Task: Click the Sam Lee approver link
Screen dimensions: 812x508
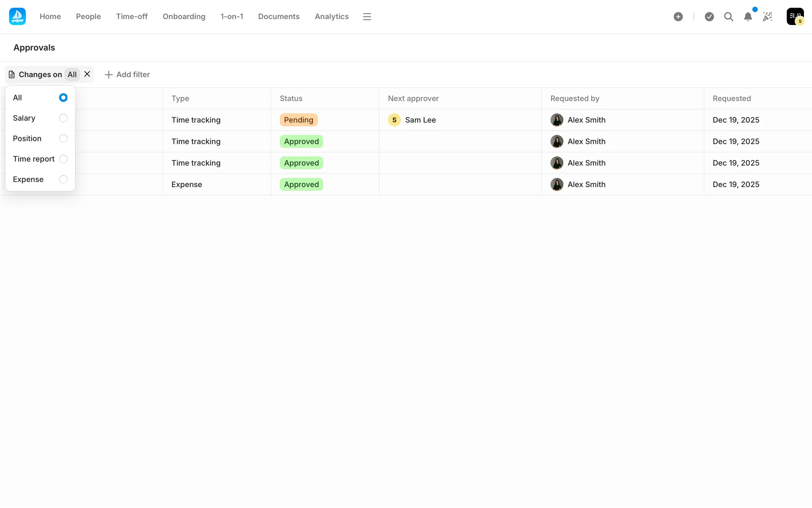Action: (x=420, y=120)
